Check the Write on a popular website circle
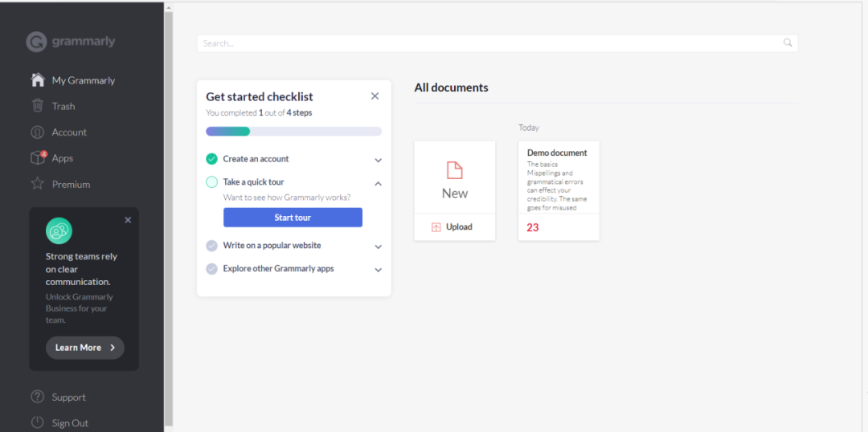This screenshot has height=432, width=868. (x=211, y=246)
